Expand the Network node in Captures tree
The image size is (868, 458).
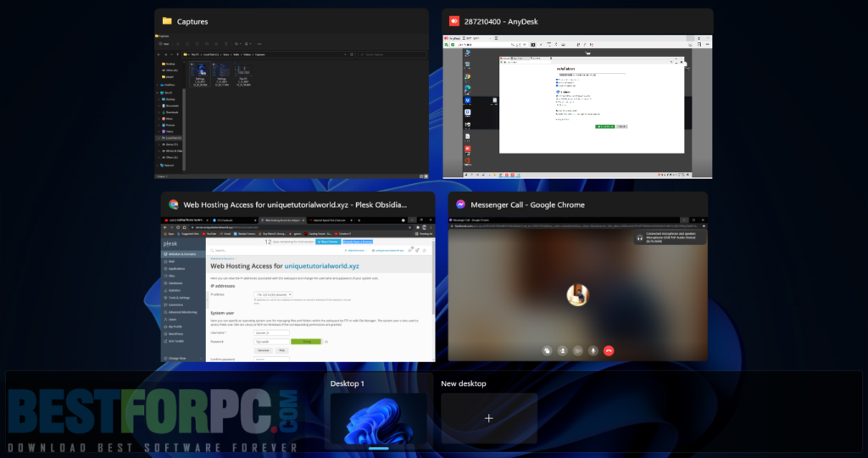click(157, 165)
